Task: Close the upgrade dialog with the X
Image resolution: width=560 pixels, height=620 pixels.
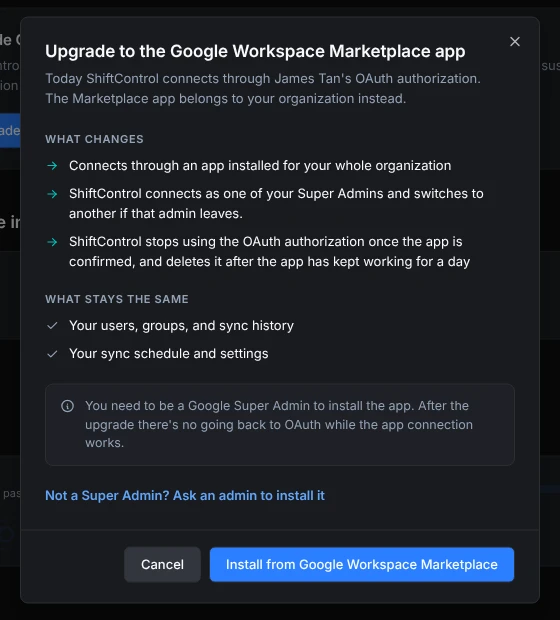Action: pos(515,42)
